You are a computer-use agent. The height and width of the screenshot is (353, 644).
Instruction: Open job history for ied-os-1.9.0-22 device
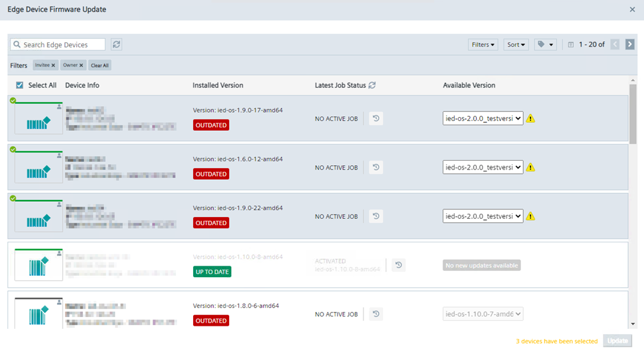(x=376, y=216)
